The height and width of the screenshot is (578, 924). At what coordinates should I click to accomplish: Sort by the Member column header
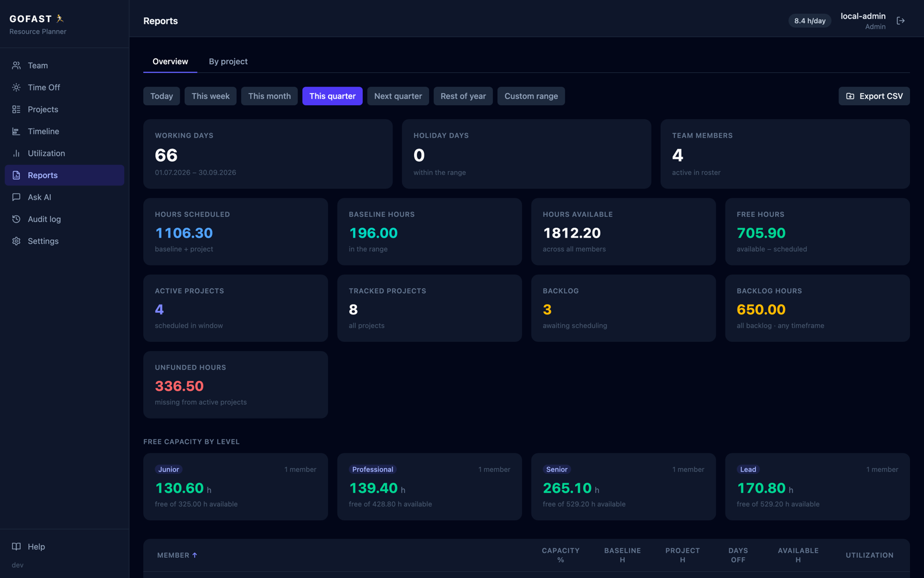tap(177, 555)
